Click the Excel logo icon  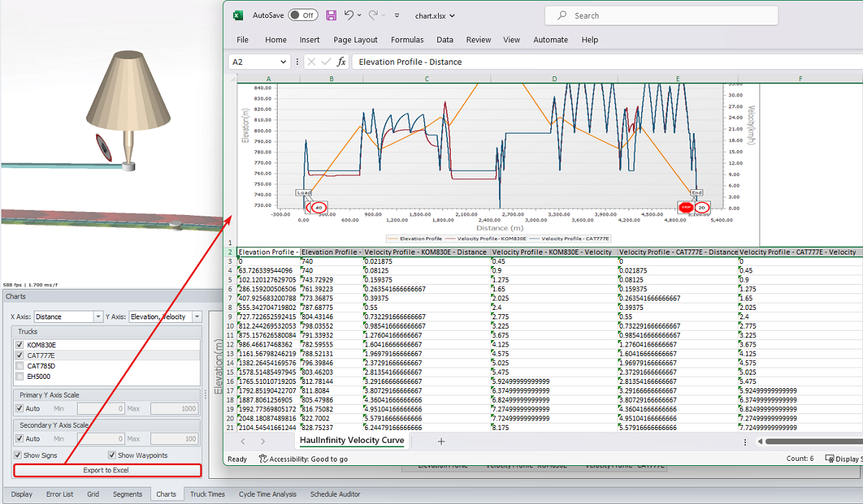click(237, 15)
